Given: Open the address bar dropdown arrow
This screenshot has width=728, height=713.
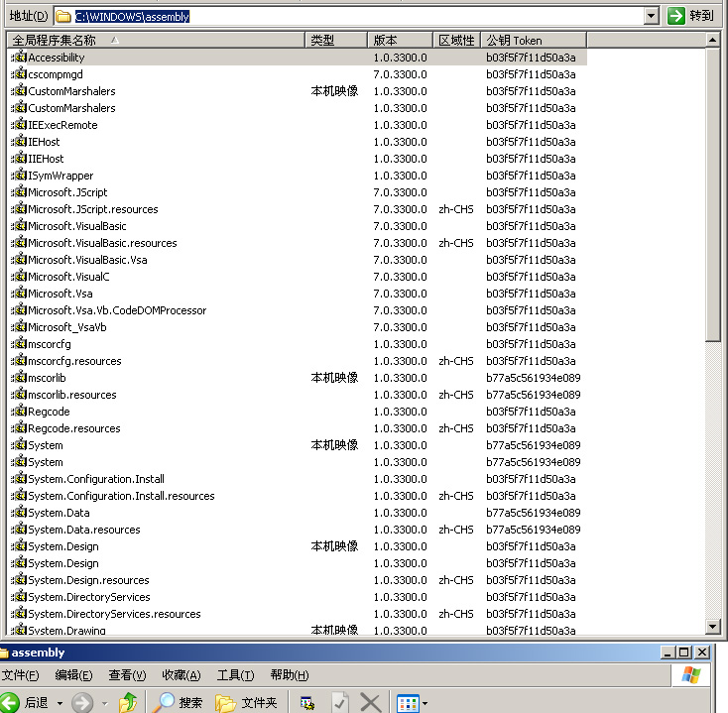Looking at the screenshot, I should click(652, 16).
